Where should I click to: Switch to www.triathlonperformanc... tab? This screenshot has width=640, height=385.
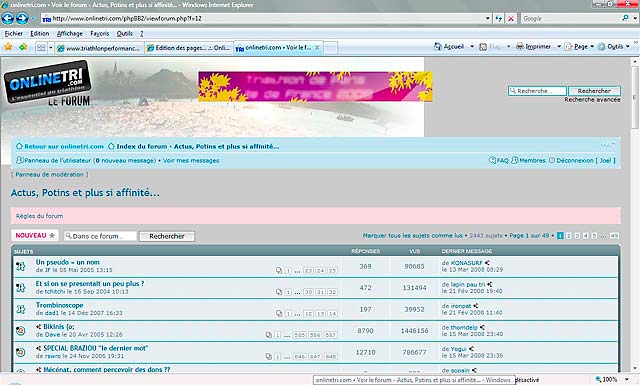coord(100,48)
